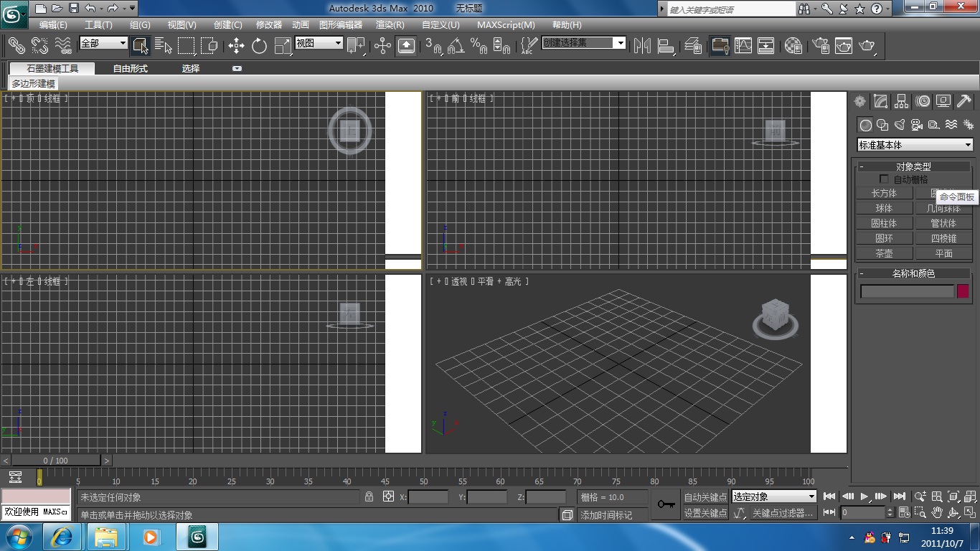980x551 pixels.
Task: Click the 茶壶 creation button
Action: 884,253
